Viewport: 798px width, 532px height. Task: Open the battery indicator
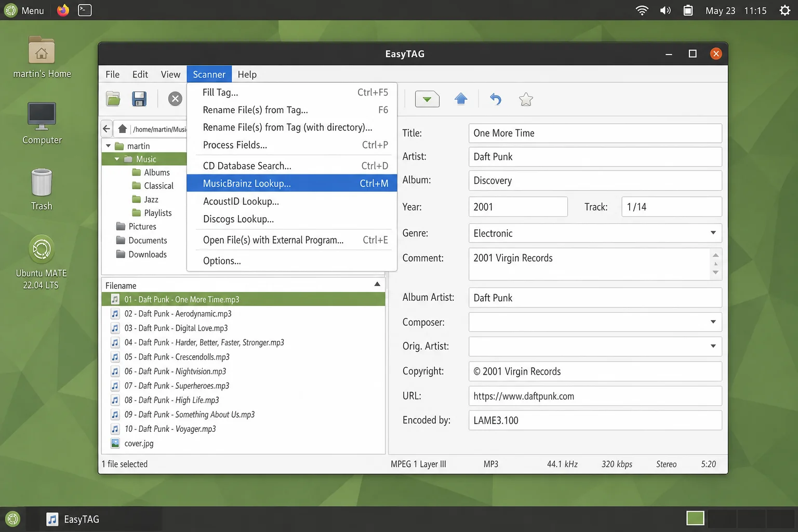[688, 10]
